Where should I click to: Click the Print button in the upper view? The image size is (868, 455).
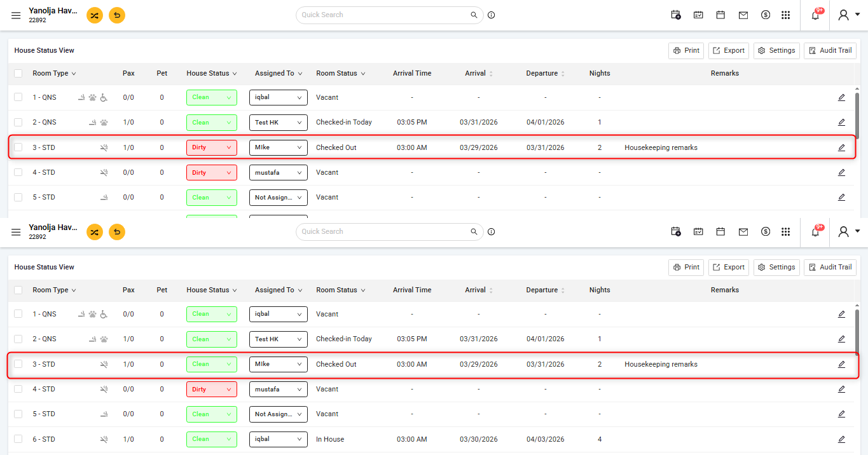point(686,51)
